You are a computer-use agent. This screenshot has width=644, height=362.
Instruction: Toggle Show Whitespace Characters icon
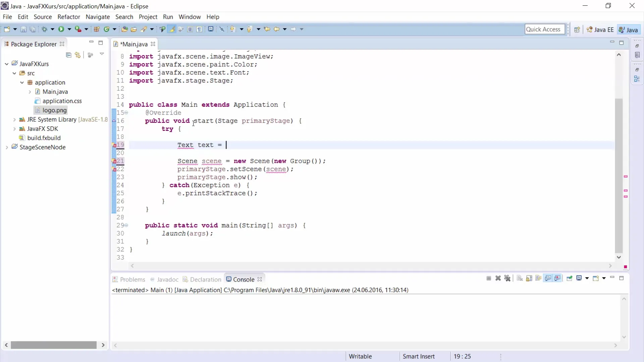(x=200, y=29)
